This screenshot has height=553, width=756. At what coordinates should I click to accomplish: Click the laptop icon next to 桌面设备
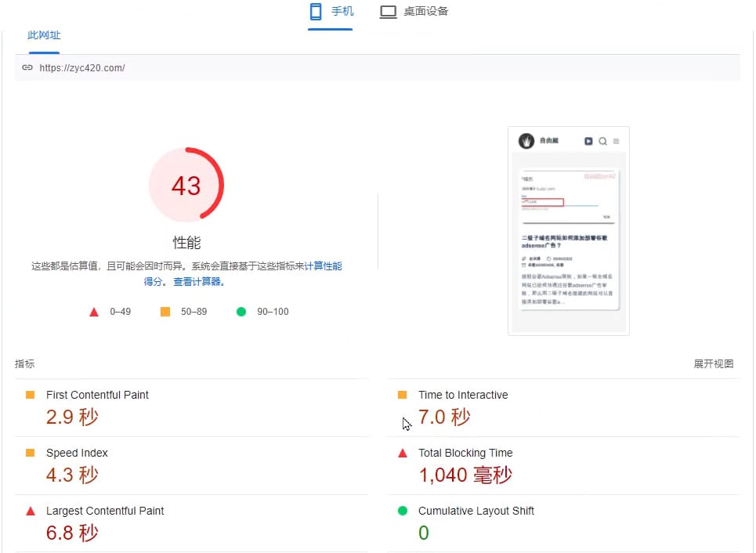[389, 10]
